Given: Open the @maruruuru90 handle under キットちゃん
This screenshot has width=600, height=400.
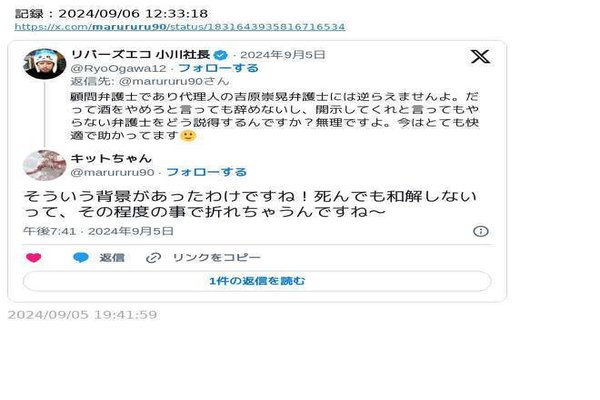Looking at the screenshot, I should [112, 173].
